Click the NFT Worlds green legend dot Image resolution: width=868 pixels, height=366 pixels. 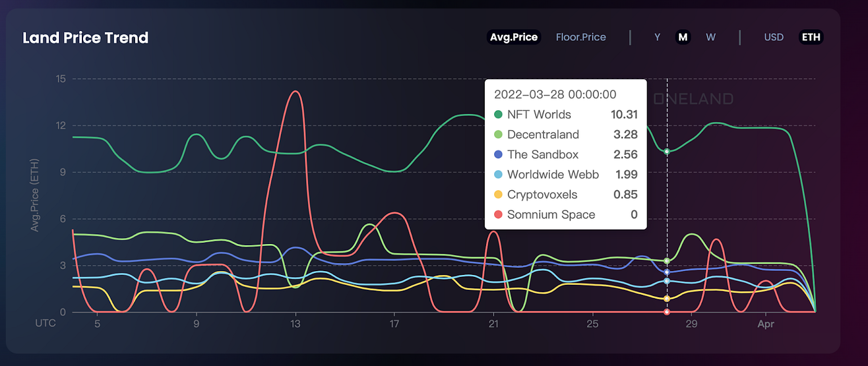[x=498, y=115]
